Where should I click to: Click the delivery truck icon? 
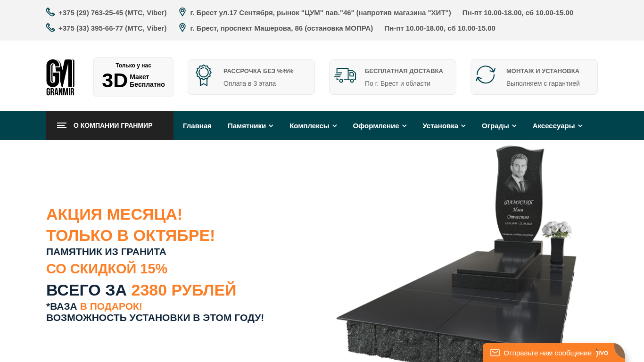tap(345, 75)
